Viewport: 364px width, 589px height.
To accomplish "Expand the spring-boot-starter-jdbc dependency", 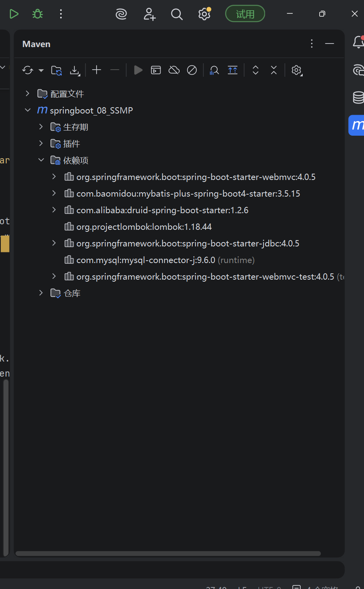I will click(54, 243).
